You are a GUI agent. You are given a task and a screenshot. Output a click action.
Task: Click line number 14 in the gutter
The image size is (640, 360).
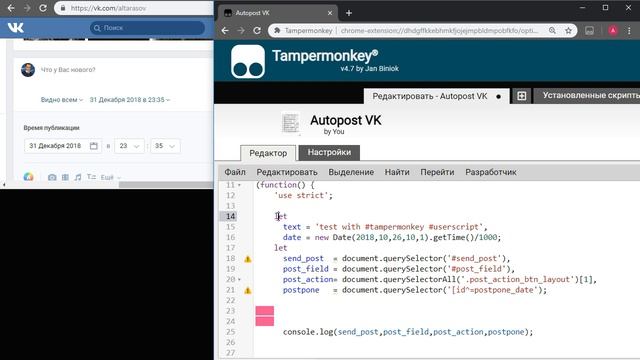pos(230,216)
